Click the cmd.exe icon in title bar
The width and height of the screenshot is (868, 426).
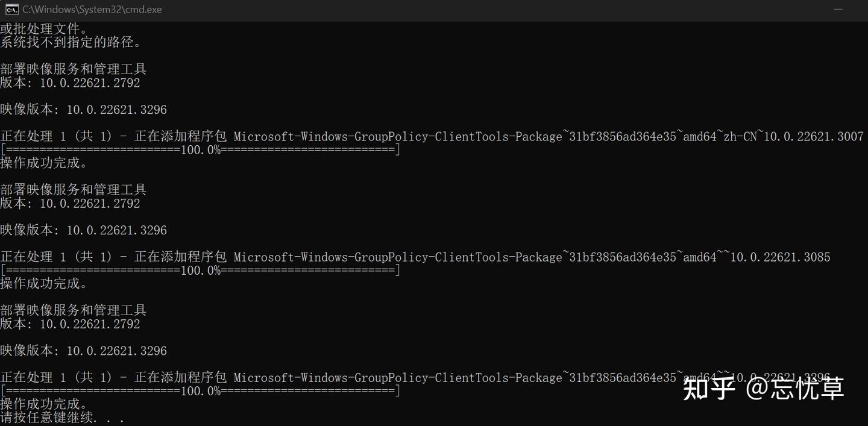(10, 9)
